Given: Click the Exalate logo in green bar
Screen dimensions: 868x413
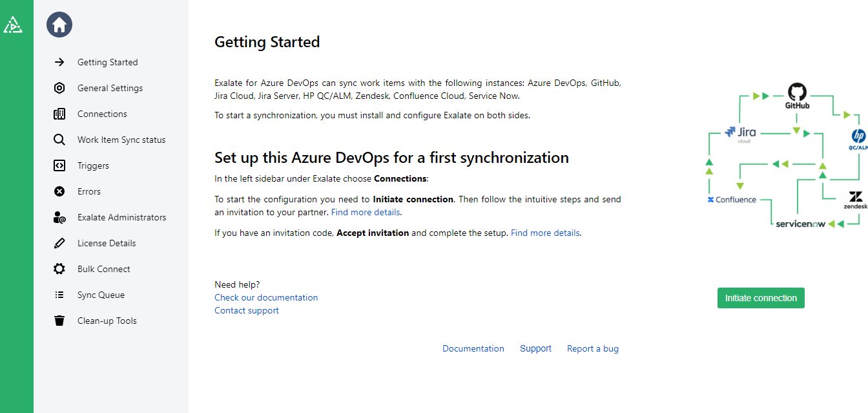Looking at the screenshot, I should (13, 25).
